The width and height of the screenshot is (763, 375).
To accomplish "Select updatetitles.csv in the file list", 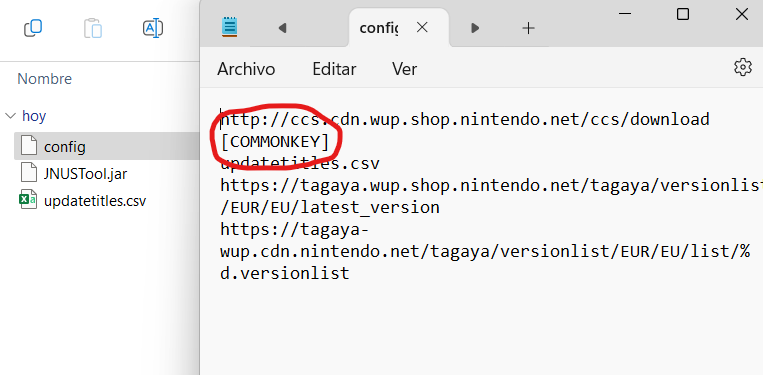I will (95, 201).
